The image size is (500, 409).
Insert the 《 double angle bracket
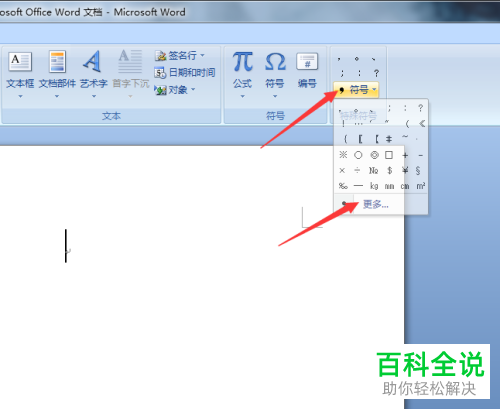[422, 124]
